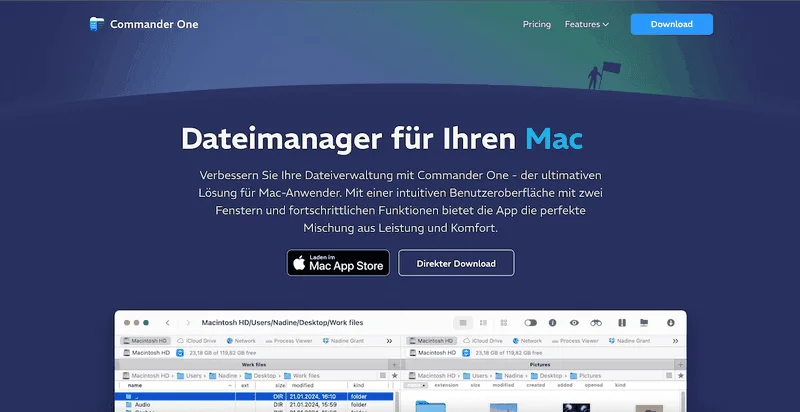This screenshot has height=412, width=800.
Task: Click the eye Quick Look icon
Action: tap(574, 323)
